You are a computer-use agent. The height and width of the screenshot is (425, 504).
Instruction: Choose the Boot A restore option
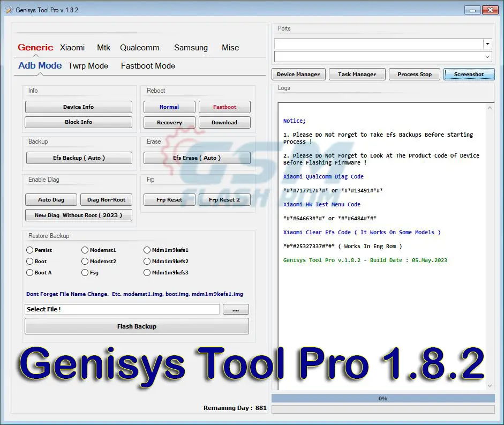[x=29, y=272]
